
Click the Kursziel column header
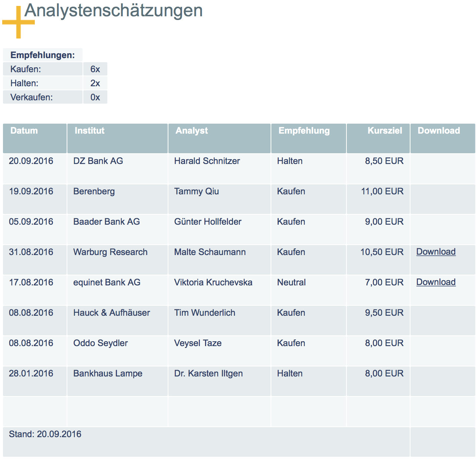point(385,131)
